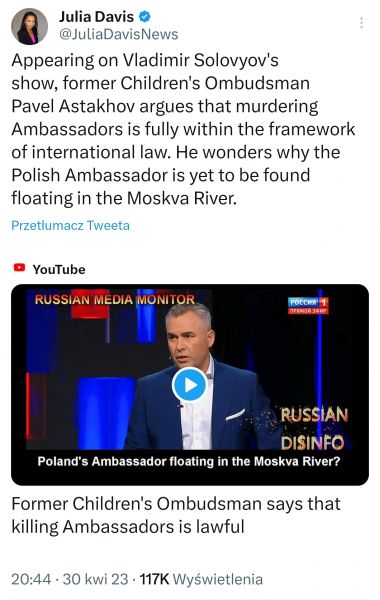Click the Россия 1 channel logo
The width and height of the screenshot is (380, 600).
tap(308, 306)
